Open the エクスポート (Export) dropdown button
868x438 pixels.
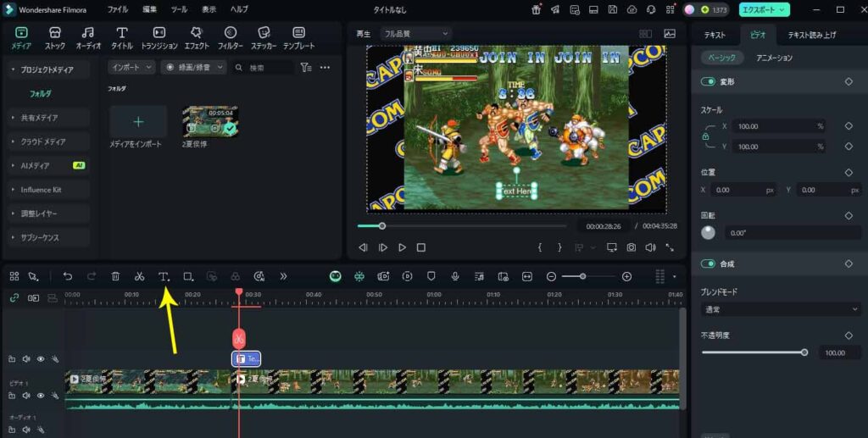[764, 9]
